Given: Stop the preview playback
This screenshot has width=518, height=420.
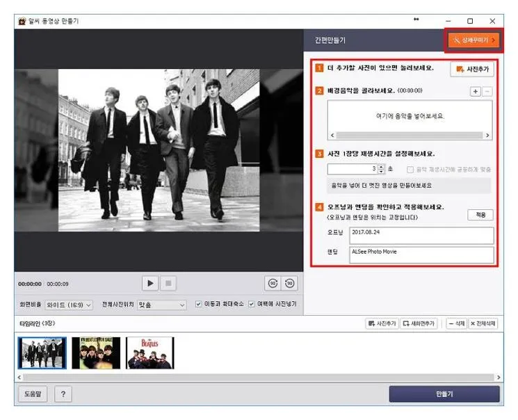Looking at the screenshot, I should tap(168, 284).
